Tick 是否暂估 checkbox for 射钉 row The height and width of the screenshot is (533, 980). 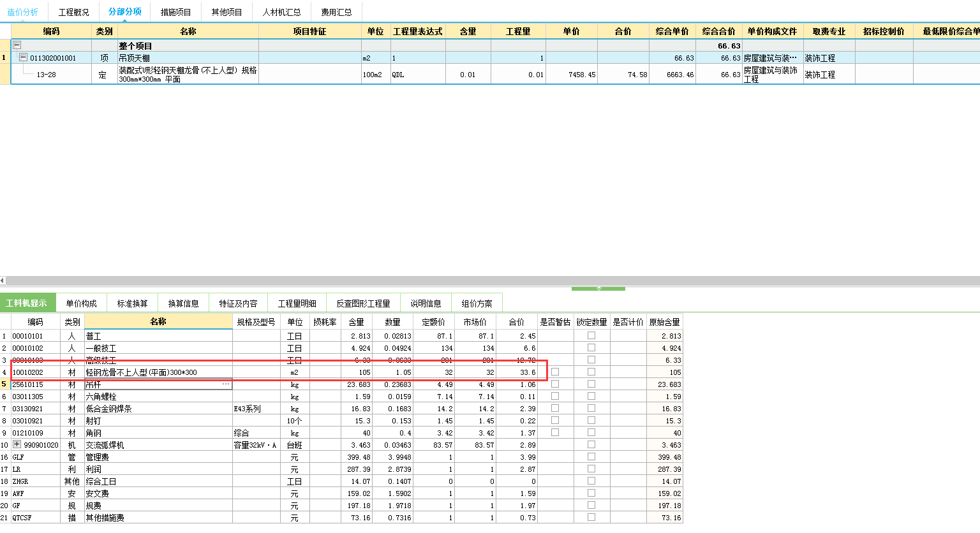(555, 420)
